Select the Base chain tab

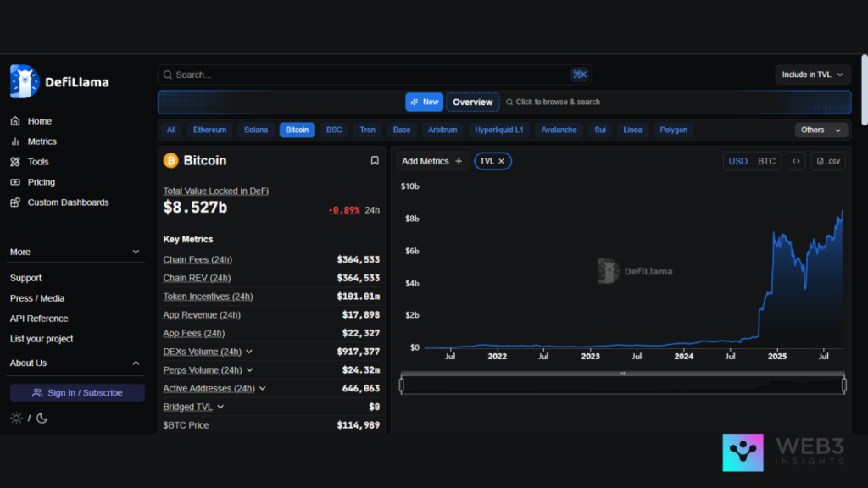[402, 130]
